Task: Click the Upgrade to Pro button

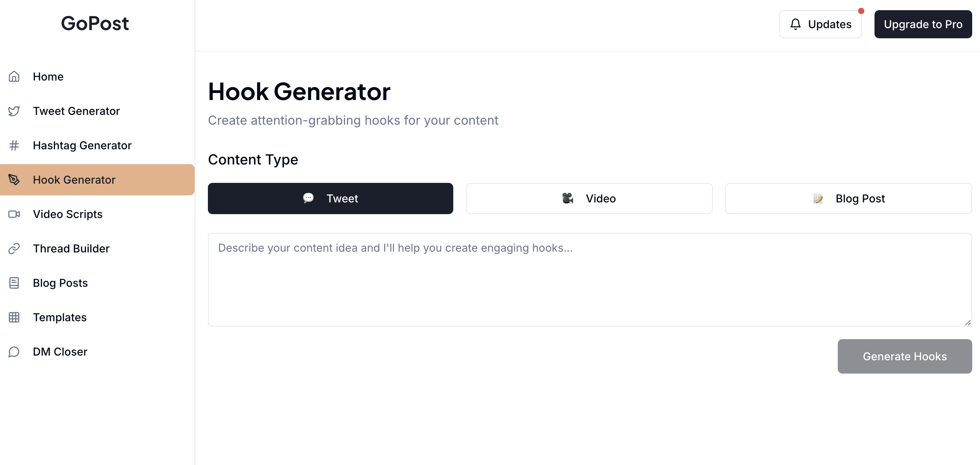Action: 923,24
